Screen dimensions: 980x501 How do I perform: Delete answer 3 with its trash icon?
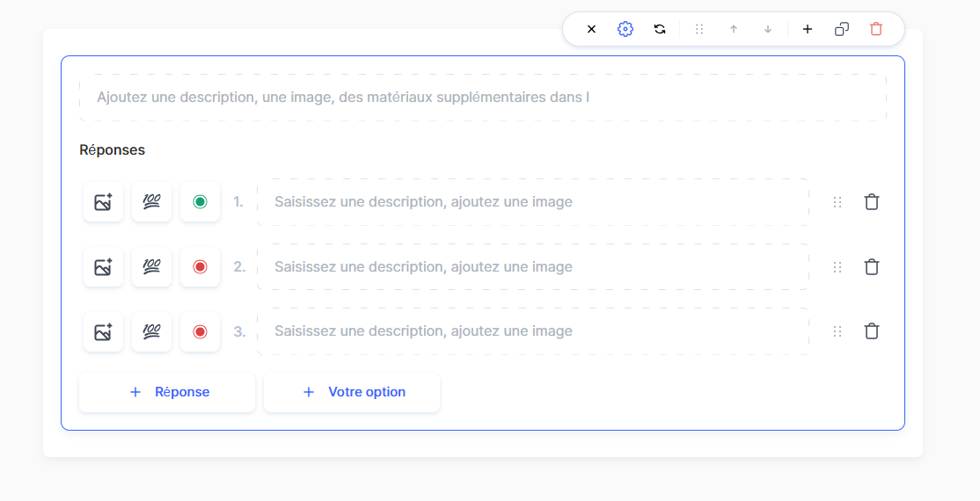pyautogui.click(x=871, y=331)
